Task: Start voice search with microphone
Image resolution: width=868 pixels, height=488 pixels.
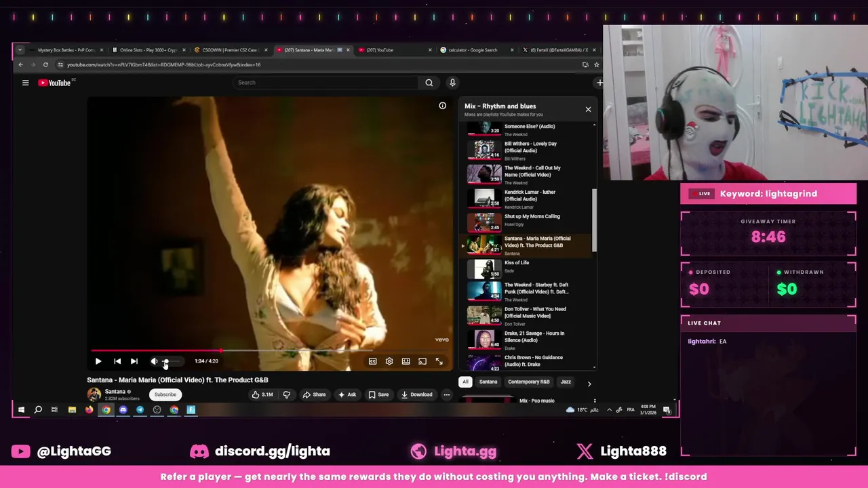Action: [x=452, y=83]
